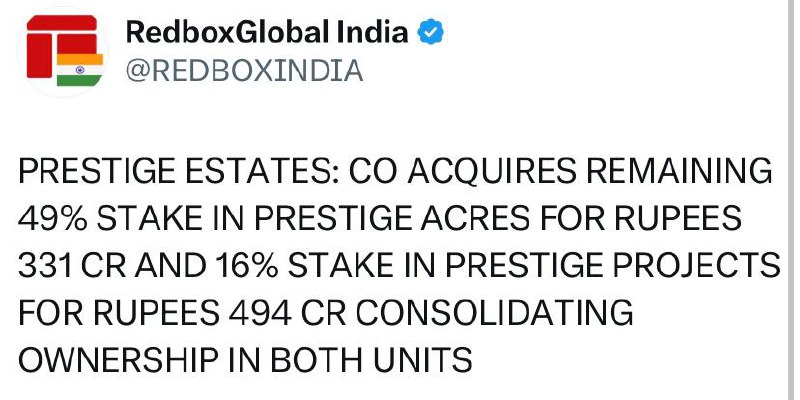Click OWNERSHIP IN BOTH UNITS line
This screenshot has width=800, height=400.
pos(245,360)
